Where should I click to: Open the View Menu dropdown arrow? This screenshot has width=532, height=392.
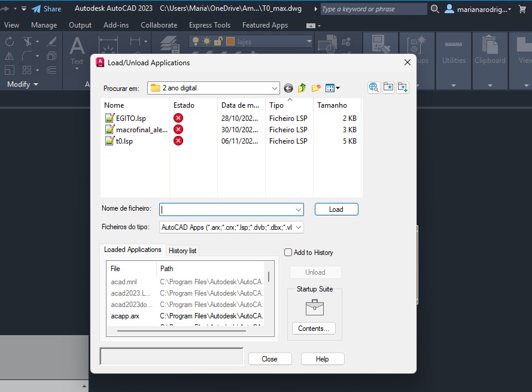[338, 89]
